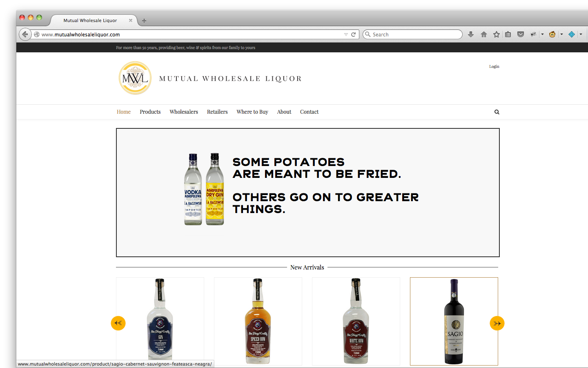This screenshot has width=588, height=368.
Task: Save page with the Pocket icon
Action: [521, 34]
